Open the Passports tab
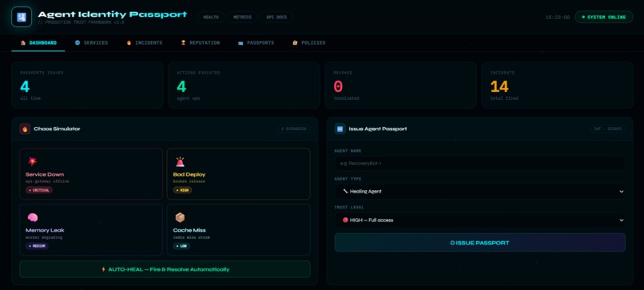 [256, 42]
